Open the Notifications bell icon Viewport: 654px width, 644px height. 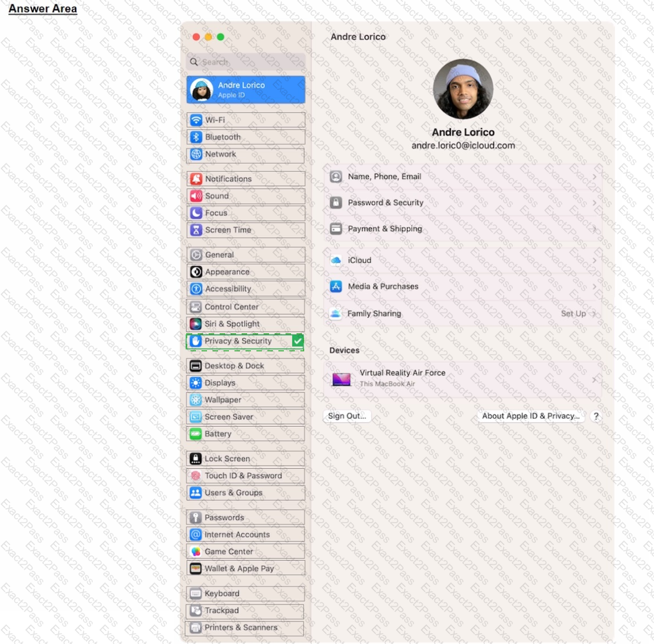coord(195,179)
